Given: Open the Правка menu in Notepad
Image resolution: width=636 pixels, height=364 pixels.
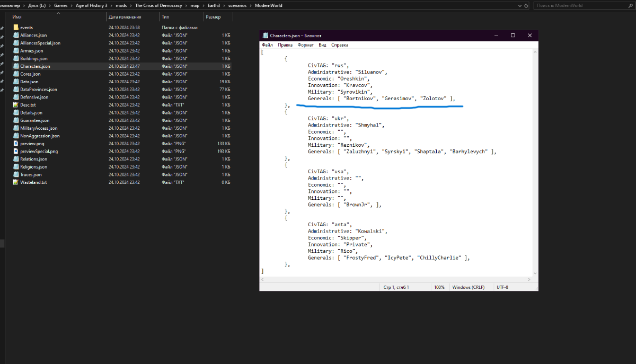Looking at the screenshot, I should pos(285,45).
